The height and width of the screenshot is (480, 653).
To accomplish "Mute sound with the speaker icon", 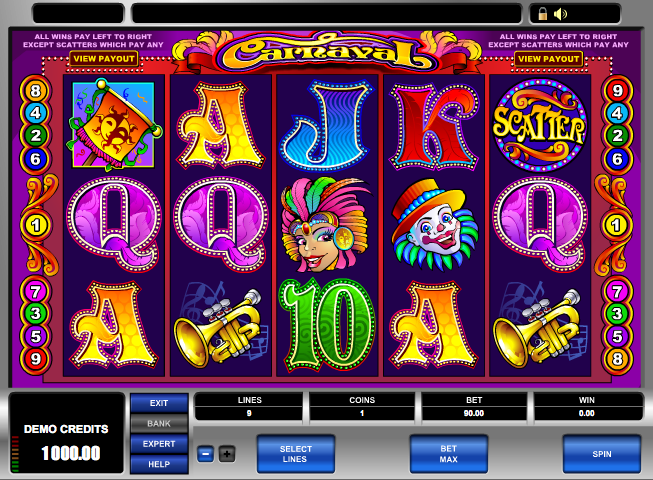I will [x=560, y=15].
